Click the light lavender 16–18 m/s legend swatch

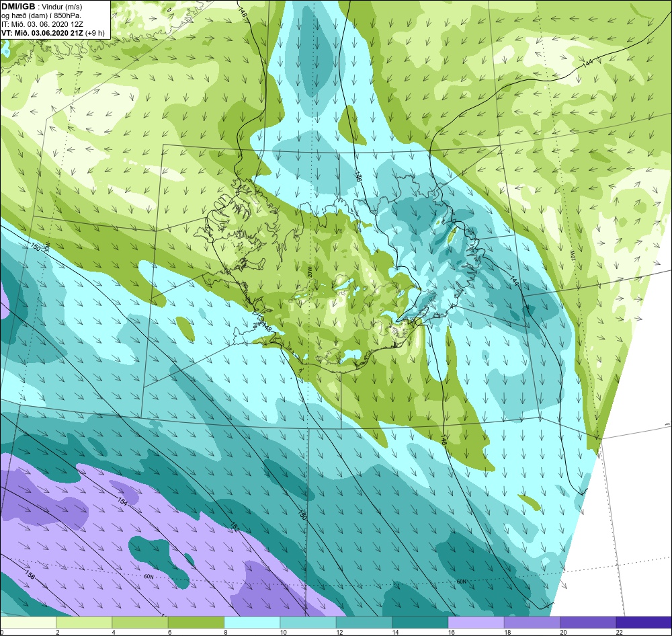click(476, 622)
